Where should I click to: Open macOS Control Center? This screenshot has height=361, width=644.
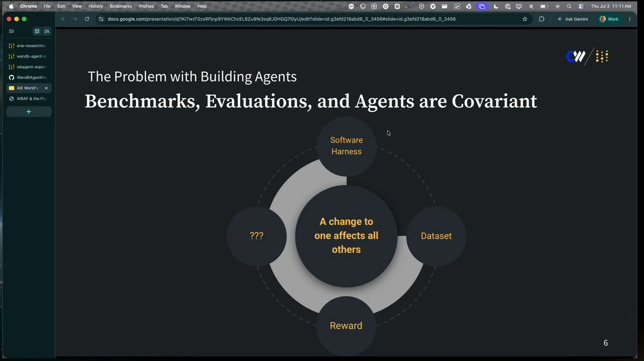click(581, 6)
